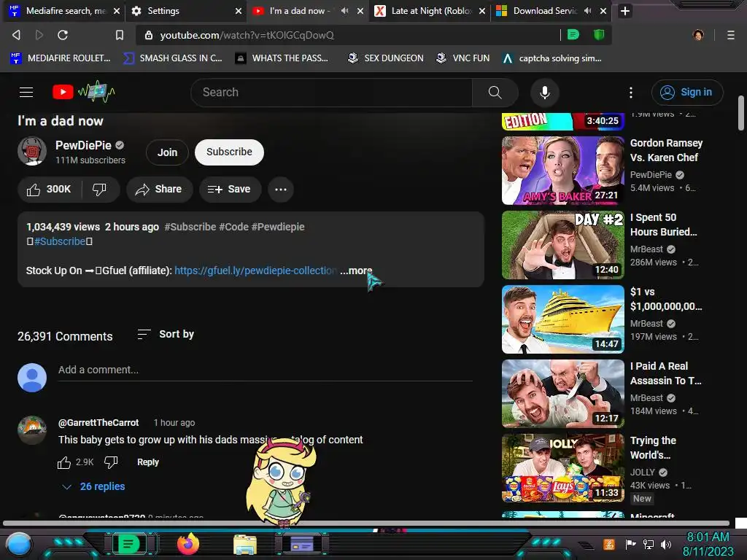Open the WHATS THE PASS... bookmark

tap(282, 58)
